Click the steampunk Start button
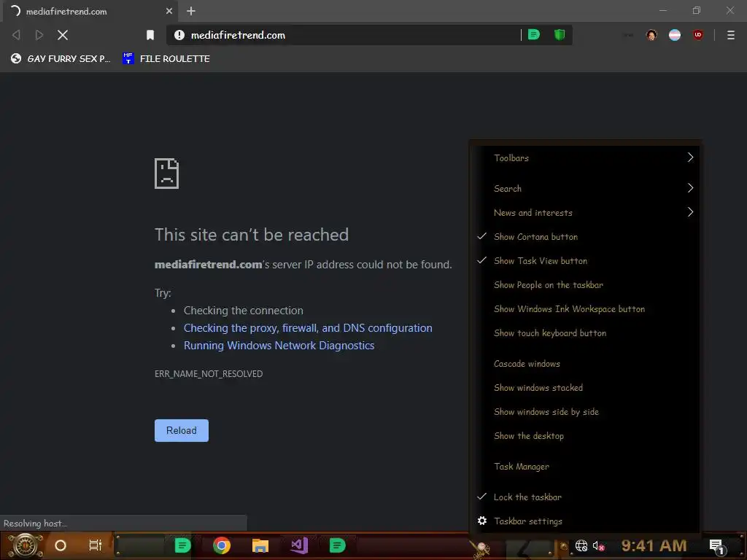This screenshot has width=747, height=560. (x=26, y=545)
